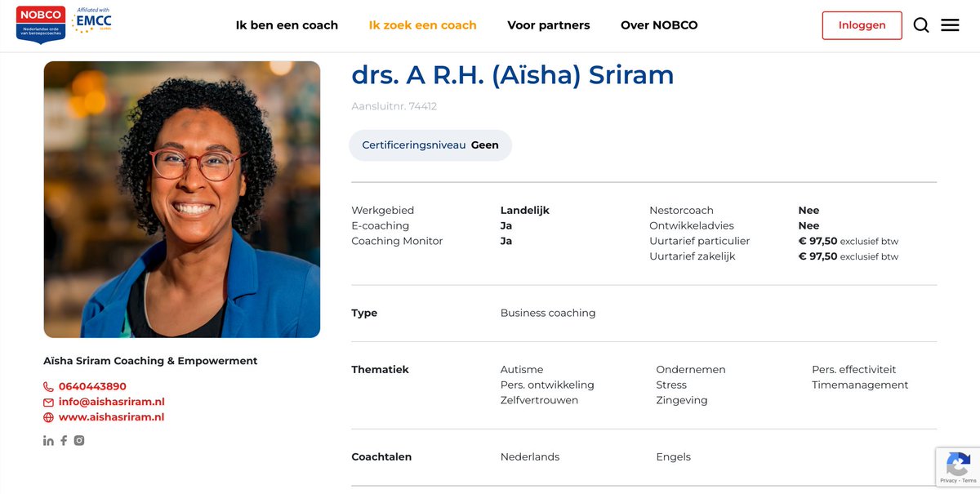Click the 'Timemanagement' theme
980x494 pixels.
(x=860, y=385)
